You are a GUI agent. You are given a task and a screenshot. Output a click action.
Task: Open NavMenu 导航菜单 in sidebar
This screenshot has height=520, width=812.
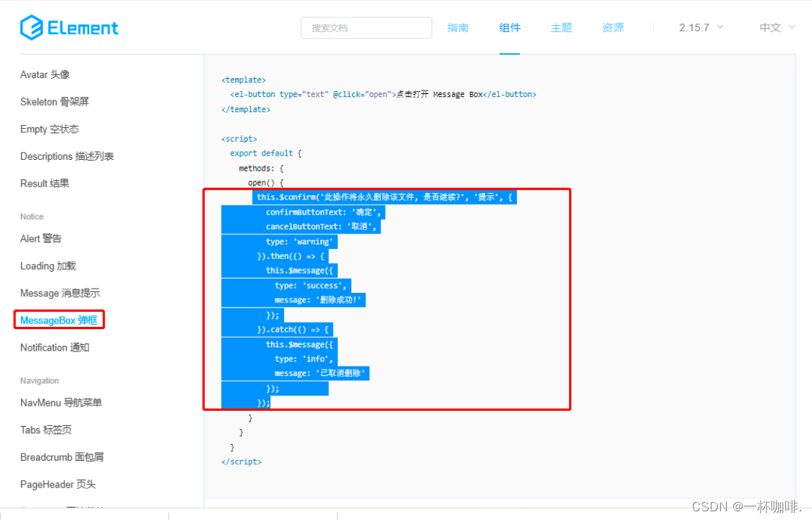pyautogui.click(x=61, y=403)
